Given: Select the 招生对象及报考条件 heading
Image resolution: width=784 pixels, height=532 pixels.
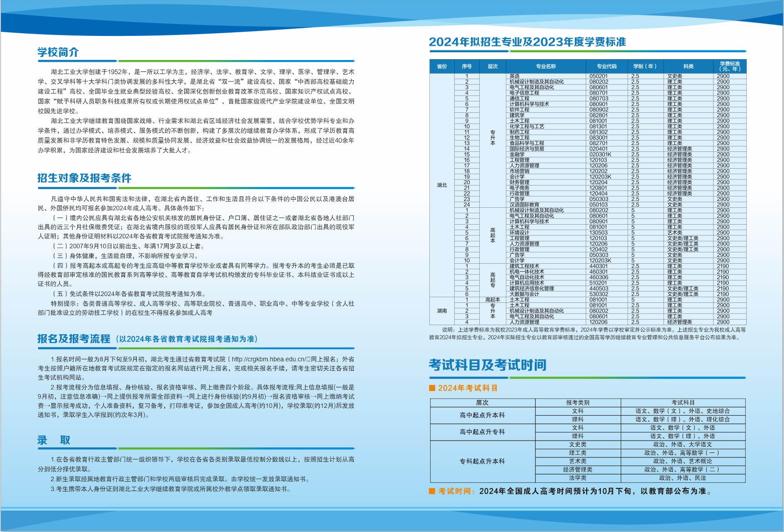Looking at the screenshot, I should click(84, 178).
